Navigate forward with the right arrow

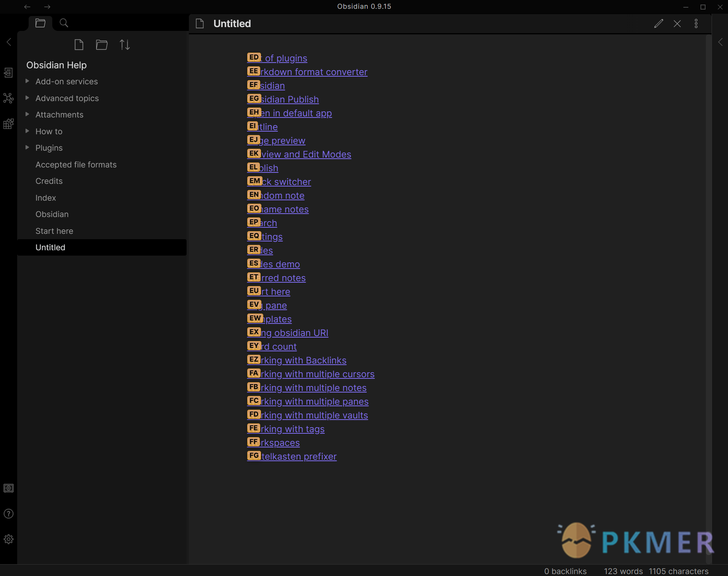point(47,7)
